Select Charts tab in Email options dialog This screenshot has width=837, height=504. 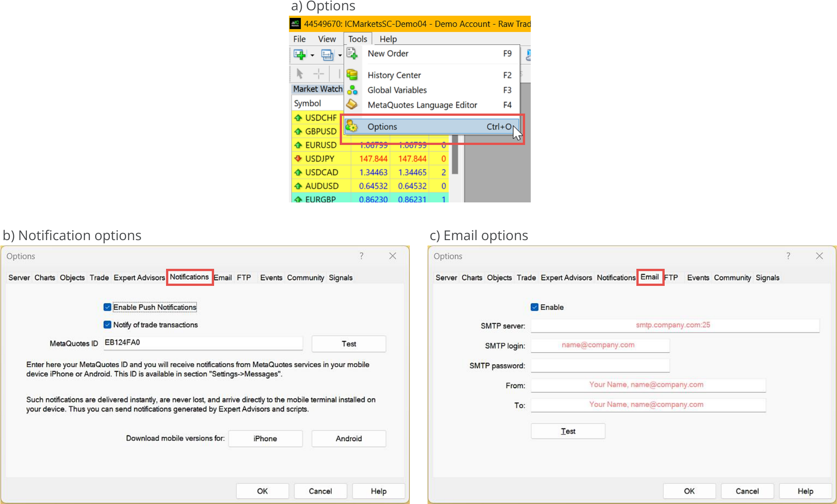click(x=472, y=277)
